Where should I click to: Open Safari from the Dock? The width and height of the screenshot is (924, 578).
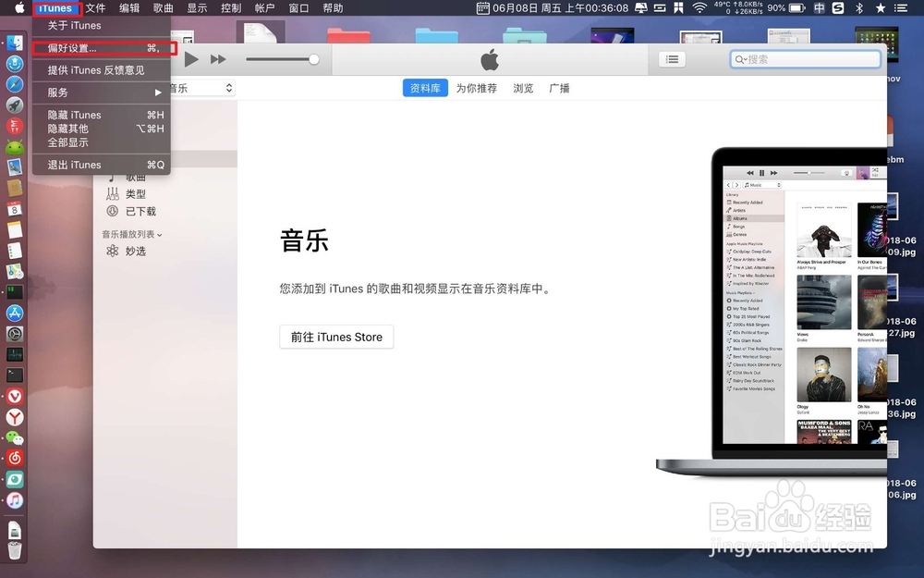coord(15,84)
